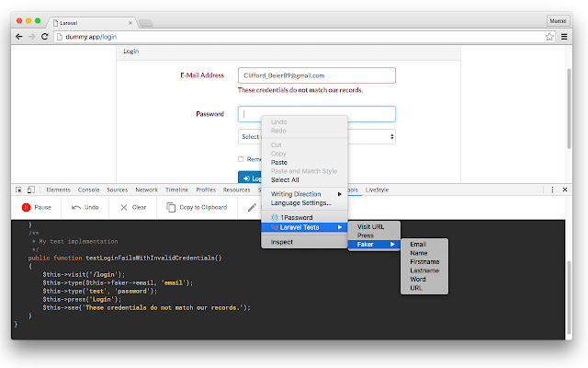Choose Lastname from the Faker submenu

point(424,270)
